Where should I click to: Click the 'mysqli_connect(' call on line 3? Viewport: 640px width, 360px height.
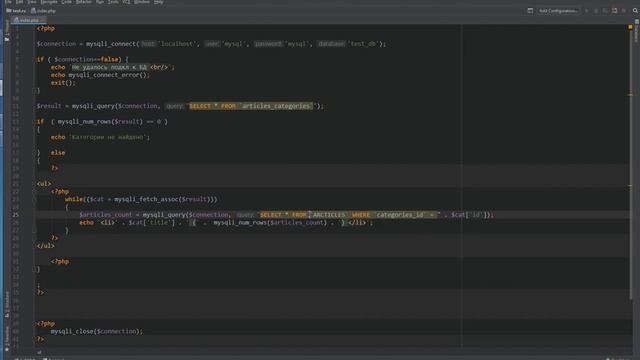coord(112,44)
